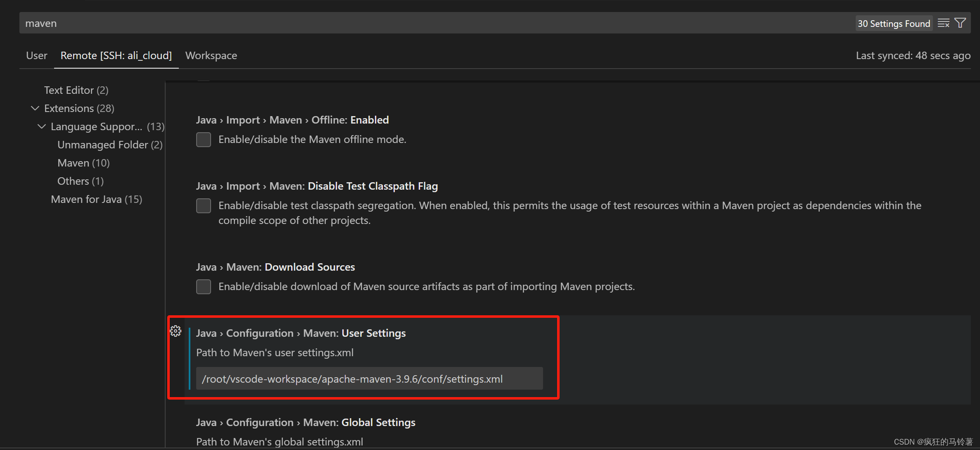Collapse the Language Support subtree chevron
980x450 pixels.
click(x=42, y=126)
